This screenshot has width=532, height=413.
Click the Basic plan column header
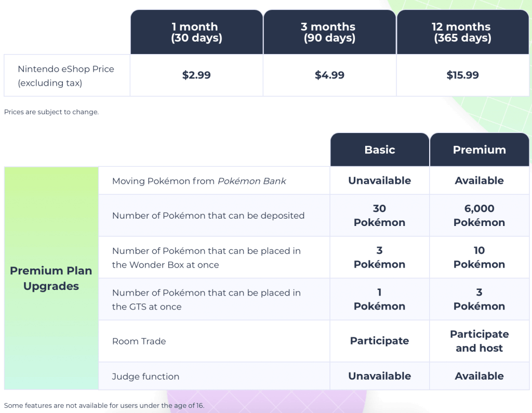(380, 150)
